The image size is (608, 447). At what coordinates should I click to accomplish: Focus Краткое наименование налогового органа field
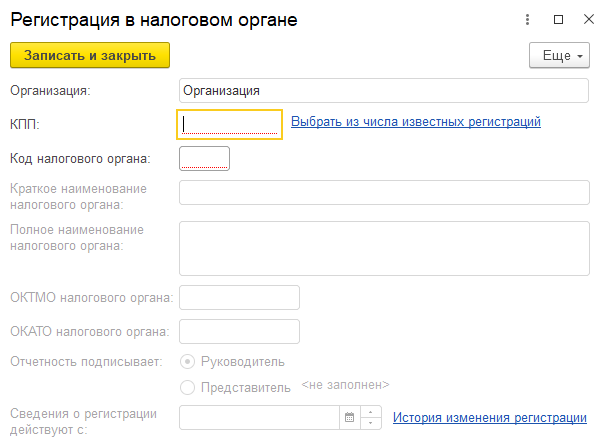384,192
